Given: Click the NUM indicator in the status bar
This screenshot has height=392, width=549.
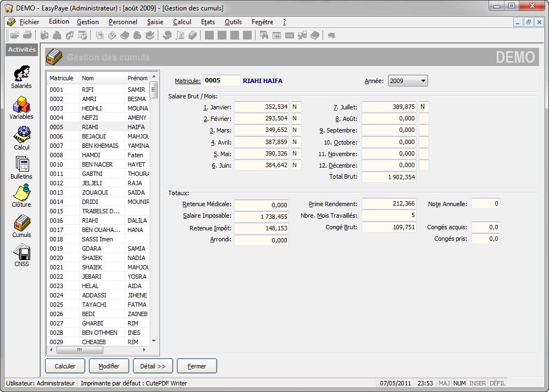Looking at the screenshot, I should coord(459,383).
